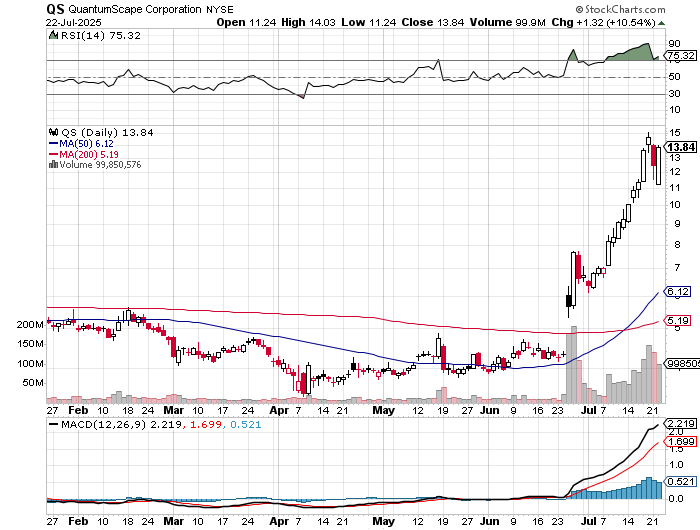Screen dimensions: 700x530
Task: Click the QS (Daily) 13.84 legend label
Action: tap(107, 133)
